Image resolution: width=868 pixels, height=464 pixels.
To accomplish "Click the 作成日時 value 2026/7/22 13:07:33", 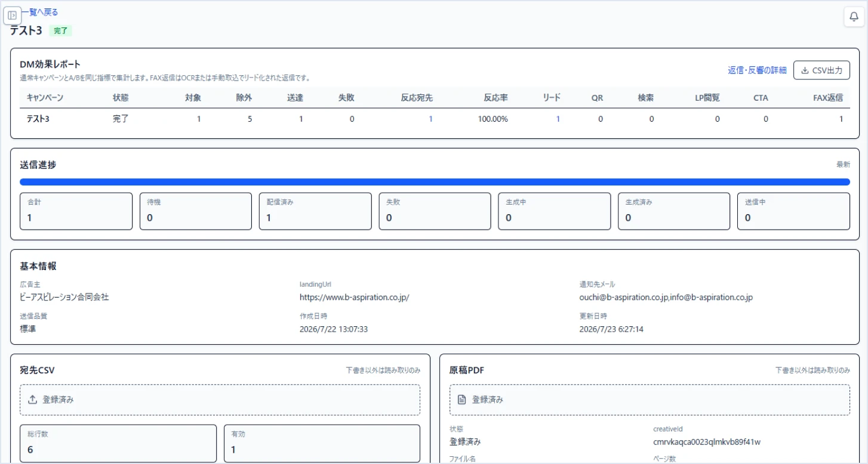I will coord(334,329).
